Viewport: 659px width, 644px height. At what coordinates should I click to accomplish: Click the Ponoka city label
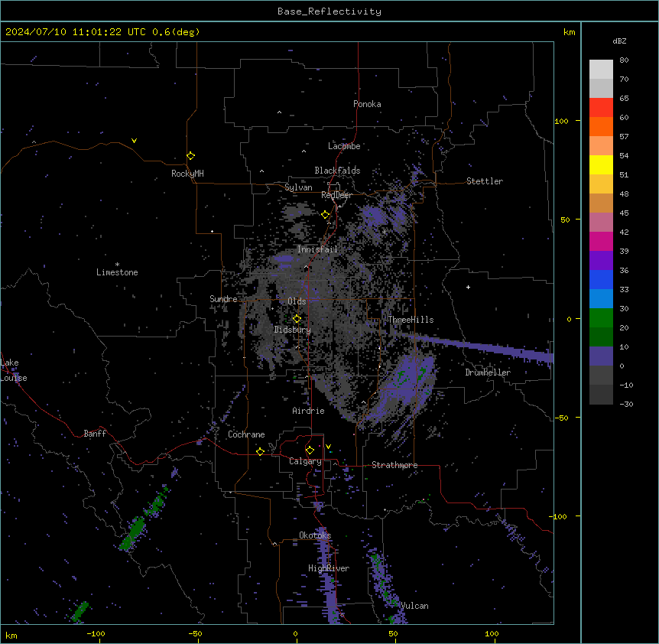[x=367, y=104]
